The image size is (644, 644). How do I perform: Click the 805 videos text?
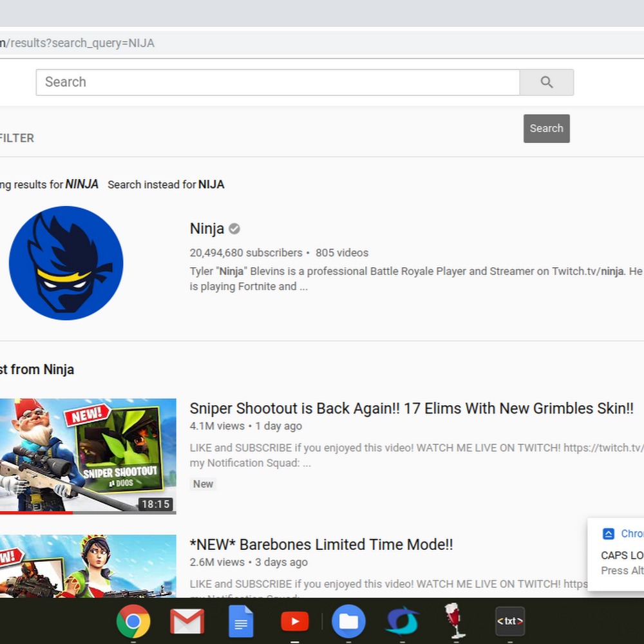(342, 252)
